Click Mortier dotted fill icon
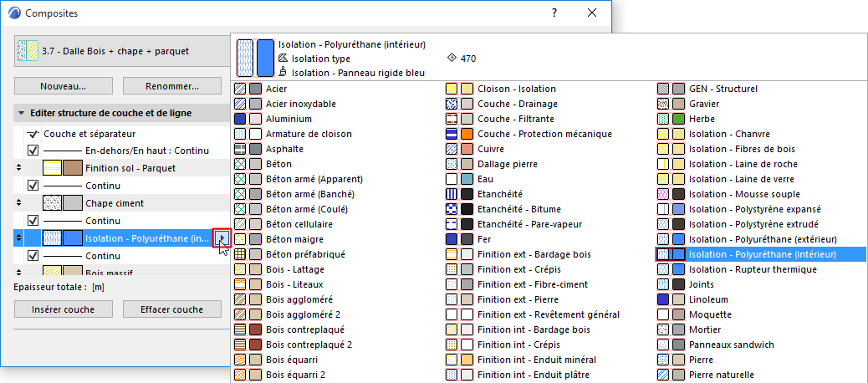 (x=662, y=329)
